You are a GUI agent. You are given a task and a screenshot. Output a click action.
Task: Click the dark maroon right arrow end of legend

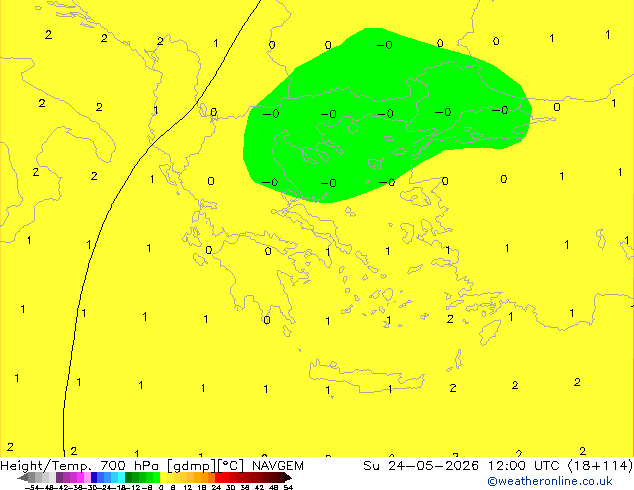288,477
